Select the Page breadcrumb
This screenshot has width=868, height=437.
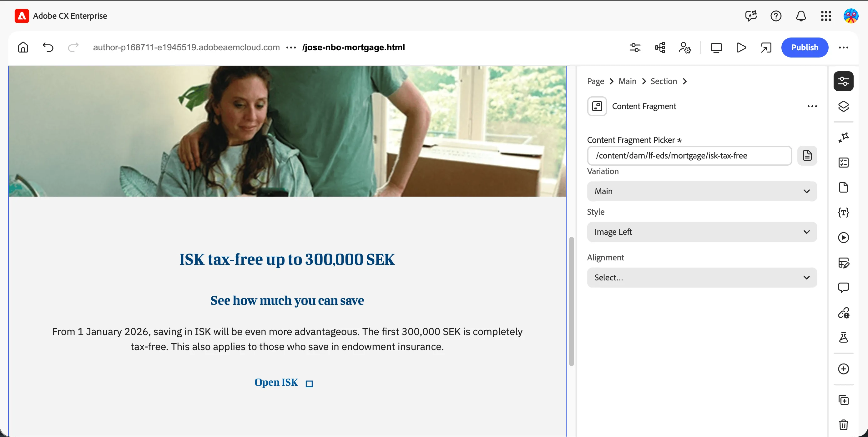595,81
